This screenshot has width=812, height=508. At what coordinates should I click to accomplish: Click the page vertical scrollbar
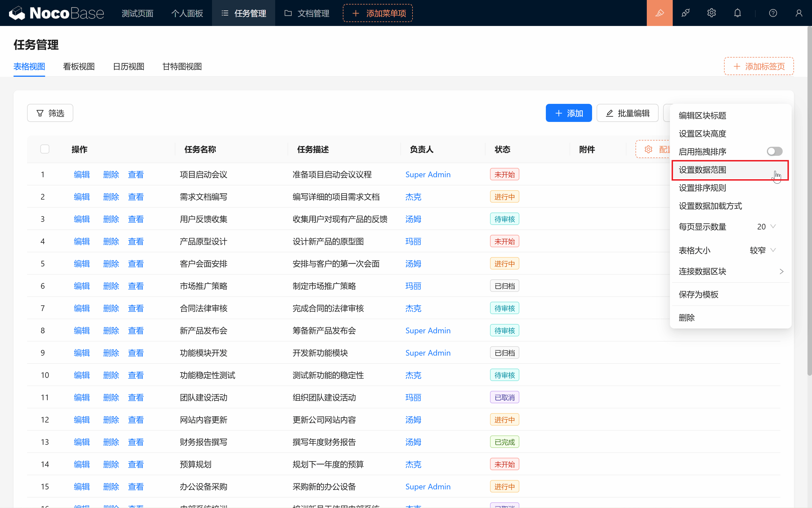(x=809, y=202)
